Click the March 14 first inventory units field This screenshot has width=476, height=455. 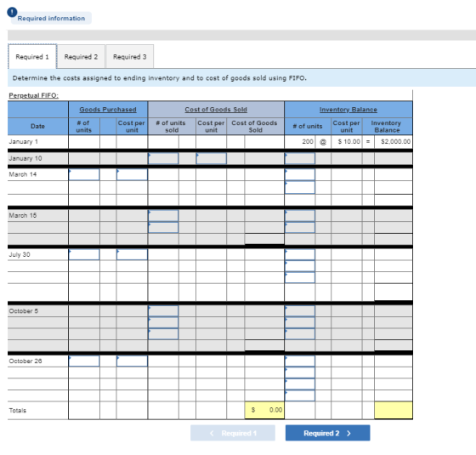point(300,174)
